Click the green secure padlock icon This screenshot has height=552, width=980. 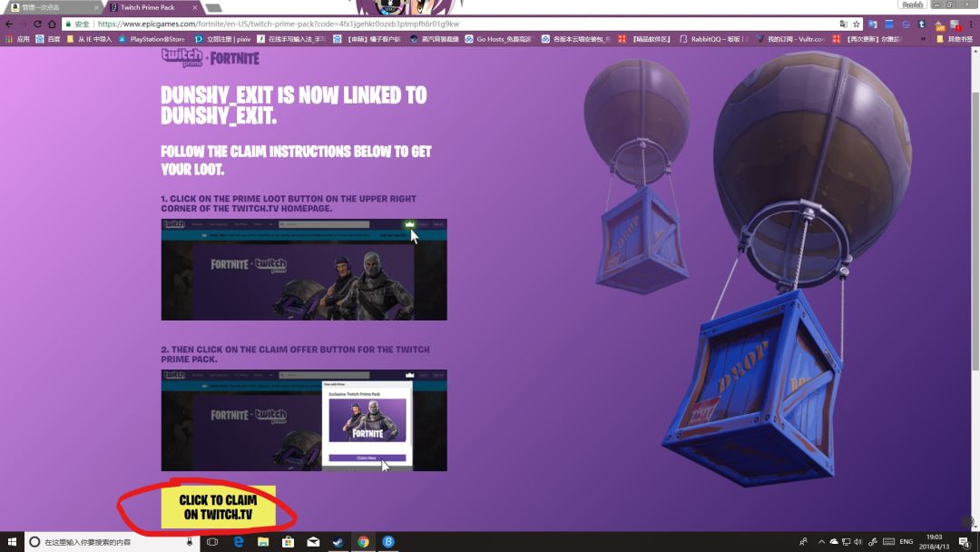(x=69, y=25)
